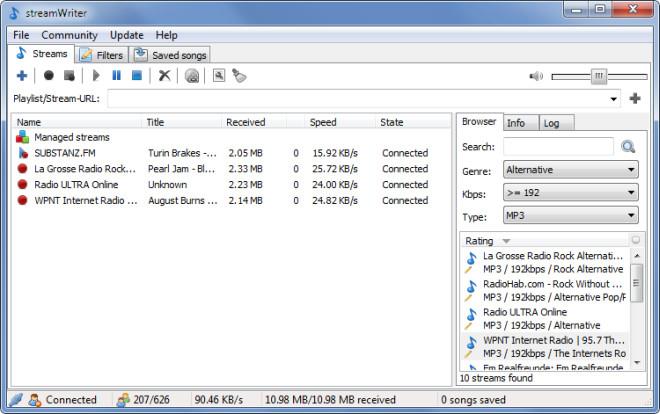Click the small icon right of Rating header
The width and height of the screenshot is (660, 414).
tap(636, 240)
